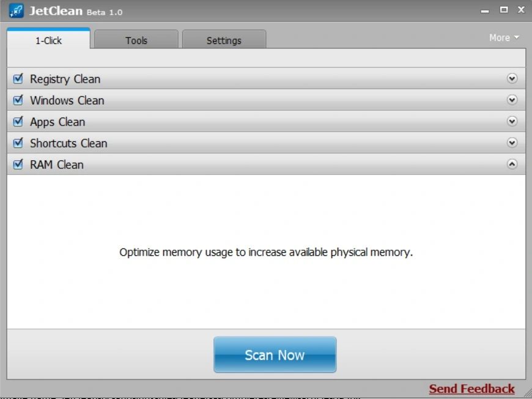Viewport: 532px width, 399px height.
Task: Close the JetClean window
Action: click(521, 10)
